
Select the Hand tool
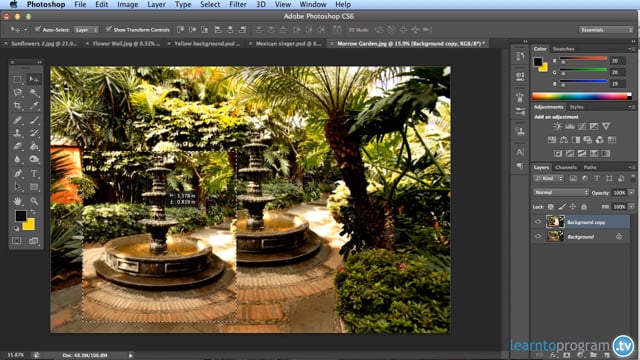17,201
